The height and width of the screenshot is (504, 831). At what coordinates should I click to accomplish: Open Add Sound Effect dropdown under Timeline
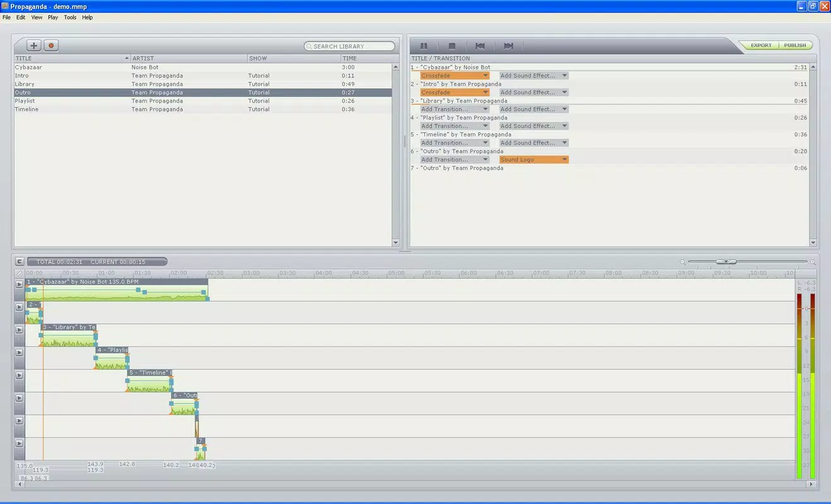[533, 143]
